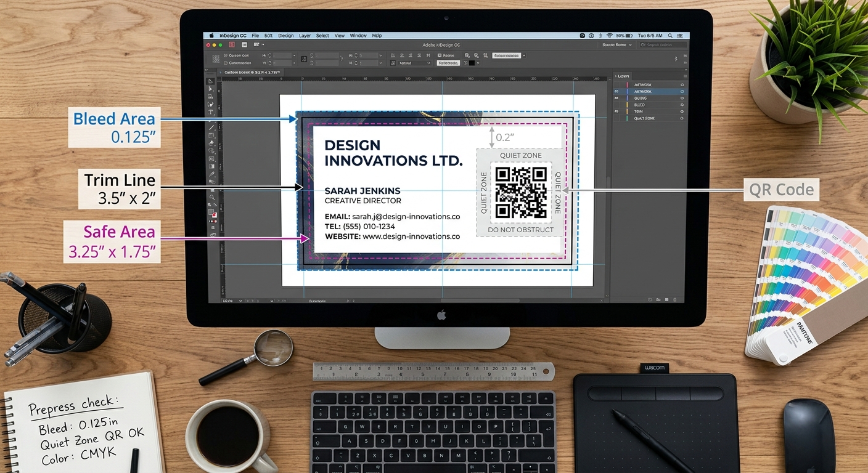Open the Notification Center icon

pyautogui.click(x=680, y=36)
